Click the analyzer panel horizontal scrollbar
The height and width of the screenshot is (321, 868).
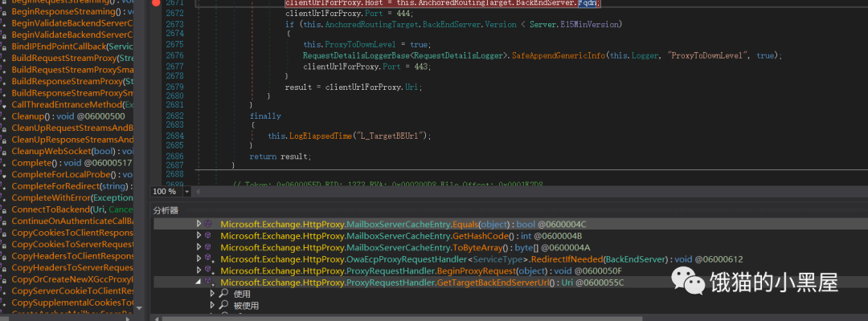pyautogui.click(x=401, y=319)
